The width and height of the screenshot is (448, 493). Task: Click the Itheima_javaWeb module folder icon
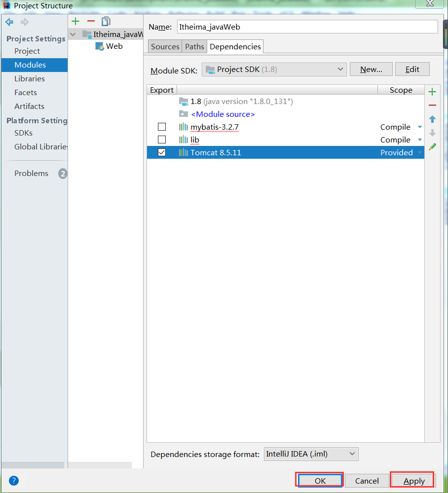(87, 35)
